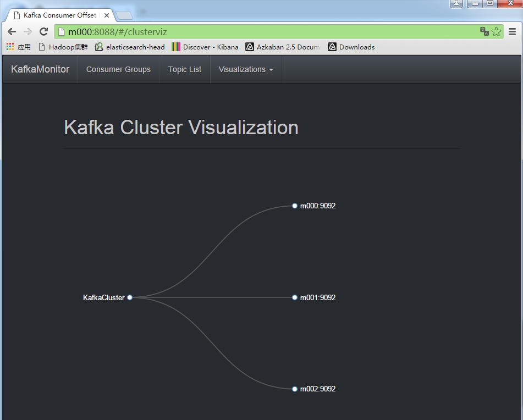This screenshot has width=523, height=420.
Task: Go to Consumer Groups in navbar
Action: click(118, 69)
